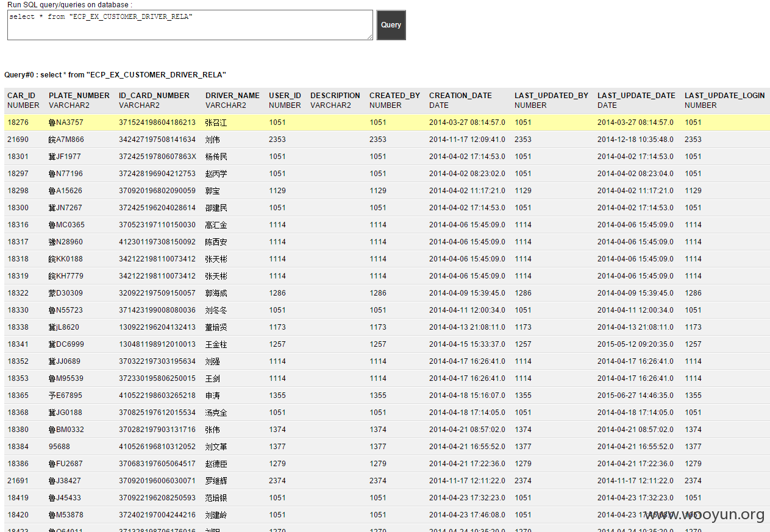Click ID card number 372402197004244216
The image size is (770, 532).
click(x=157, y=515)
